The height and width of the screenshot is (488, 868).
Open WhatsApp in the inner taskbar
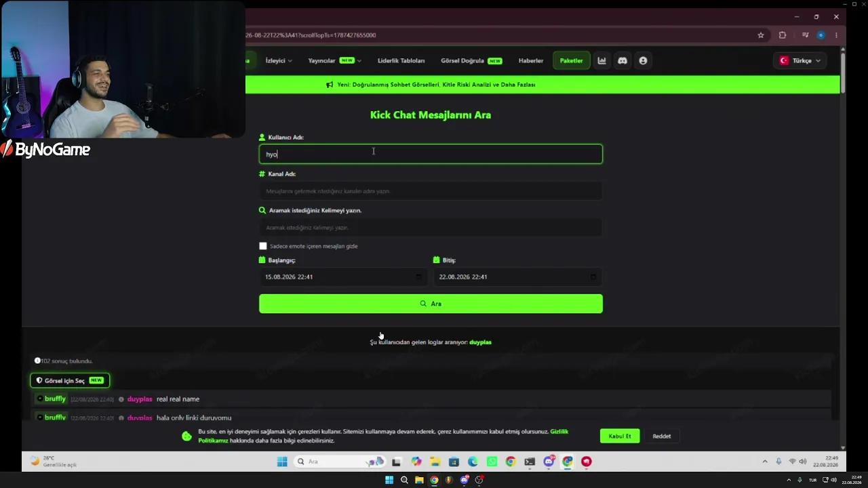tap(492, 462)
